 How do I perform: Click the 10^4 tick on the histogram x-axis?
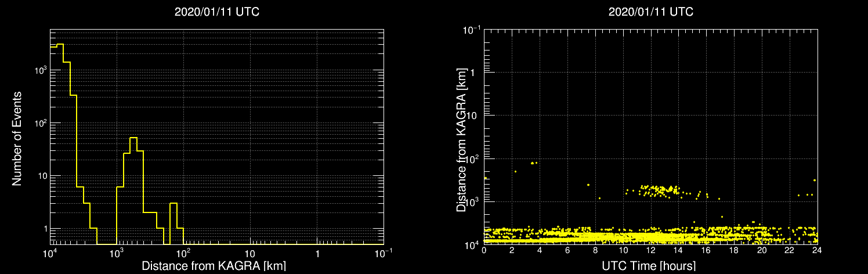point(50,254)
